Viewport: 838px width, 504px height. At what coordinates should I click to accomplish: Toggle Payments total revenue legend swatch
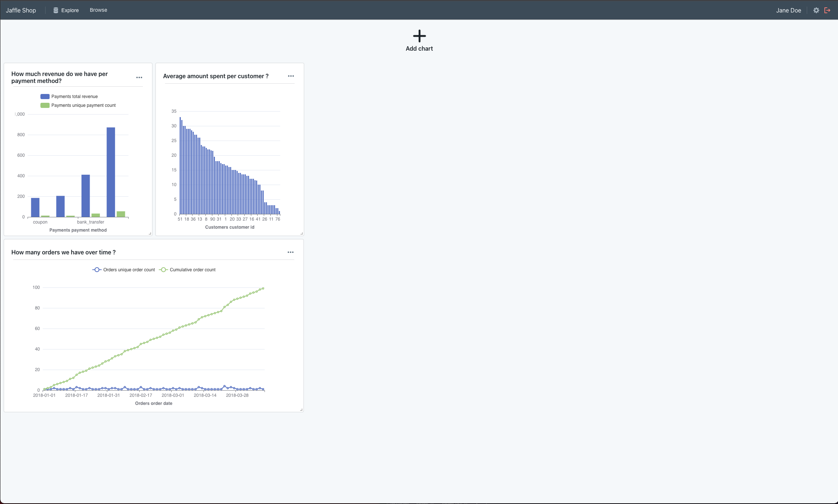pyautogui.click(x=45, y=97)
